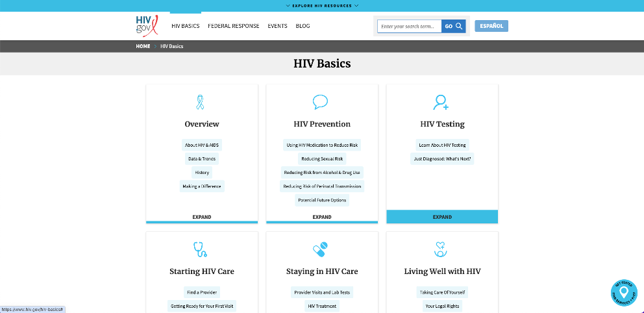Open HIV Treatment link

coord(322,306)
